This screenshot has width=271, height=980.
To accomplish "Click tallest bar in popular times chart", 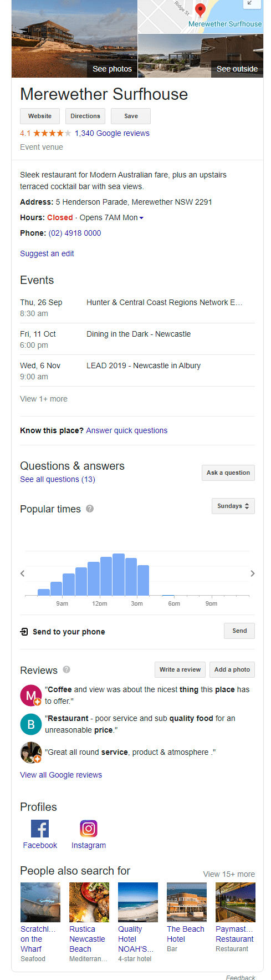I will pos(119,575).
